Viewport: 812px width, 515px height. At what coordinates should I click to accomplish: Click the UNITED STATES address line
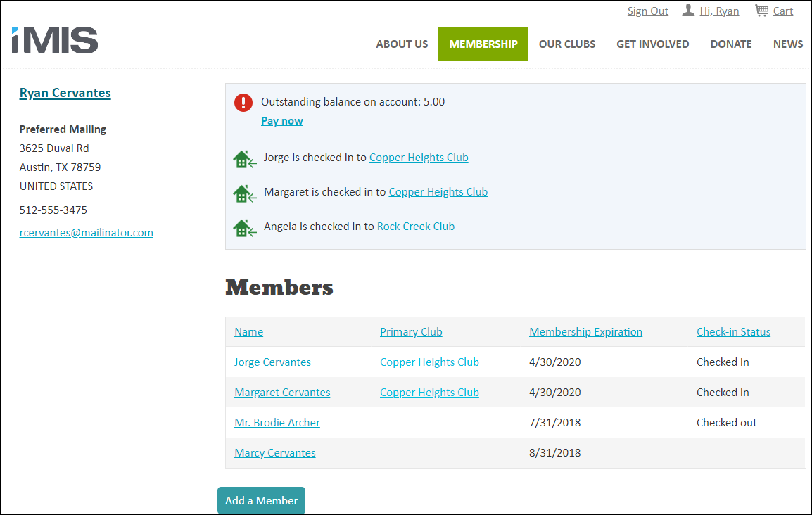point(56,186)
